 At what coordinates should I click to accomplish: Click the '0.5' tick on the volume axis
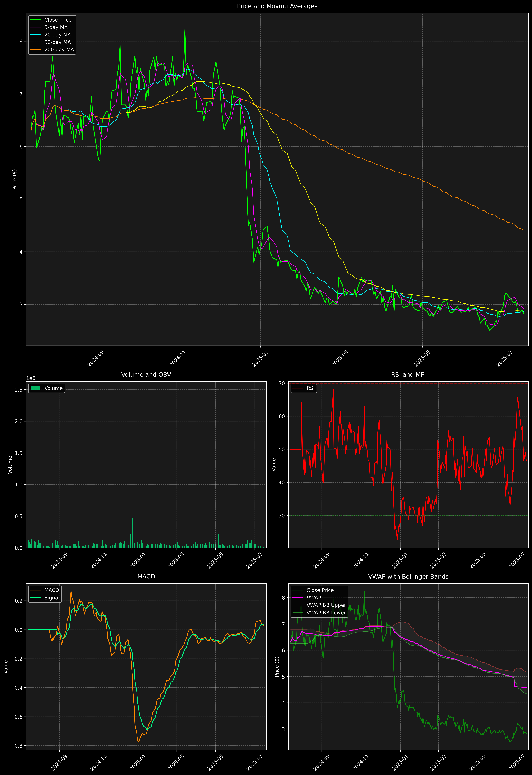click(19, 516)
